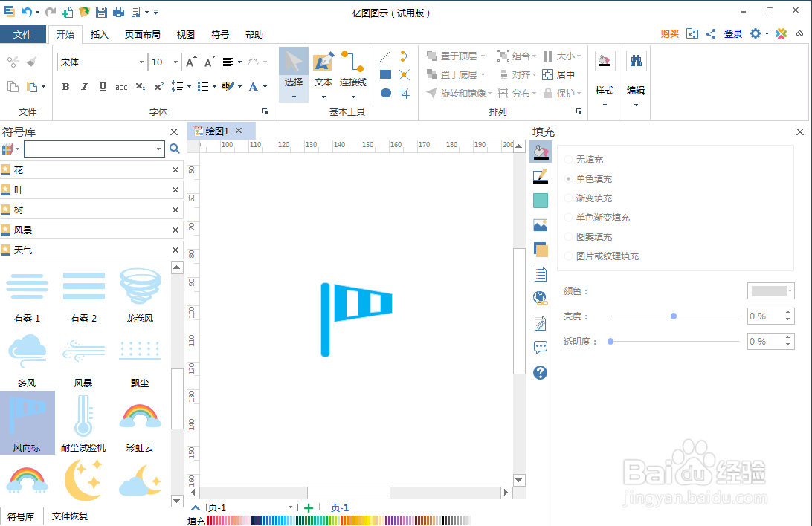Select the Connector line tool
The width and height of the screenshot is (812, 526).
(352, 74)
